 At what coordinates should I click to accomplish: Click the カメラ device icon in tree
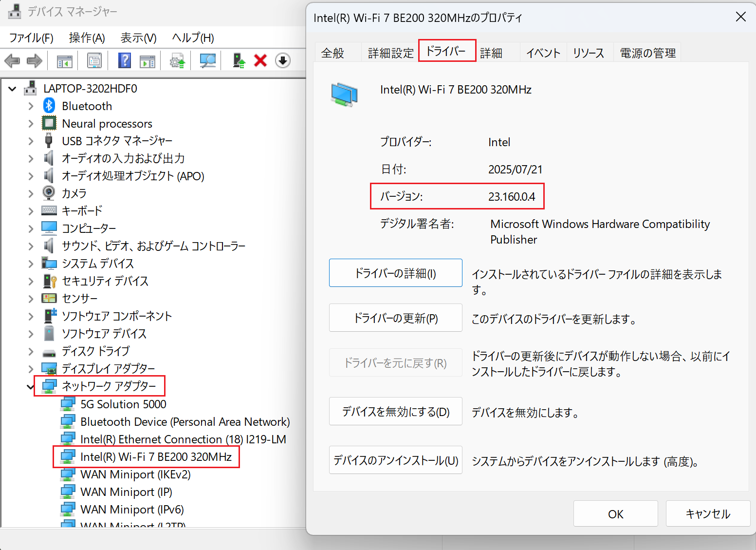[x=49, y=193]
